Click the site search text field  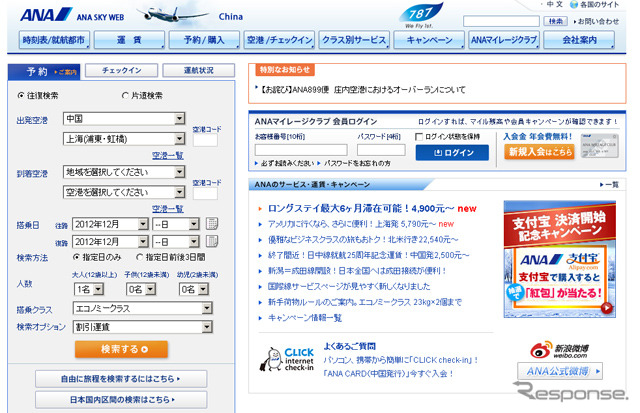pos(501,21)
